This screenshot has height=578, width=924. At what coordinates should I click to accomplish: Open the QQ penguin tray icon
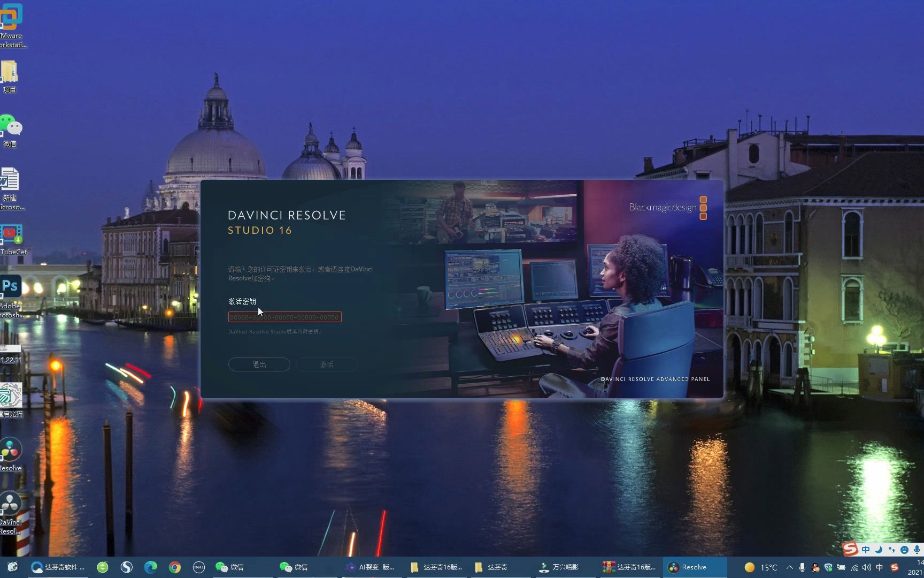coord(815,567)
